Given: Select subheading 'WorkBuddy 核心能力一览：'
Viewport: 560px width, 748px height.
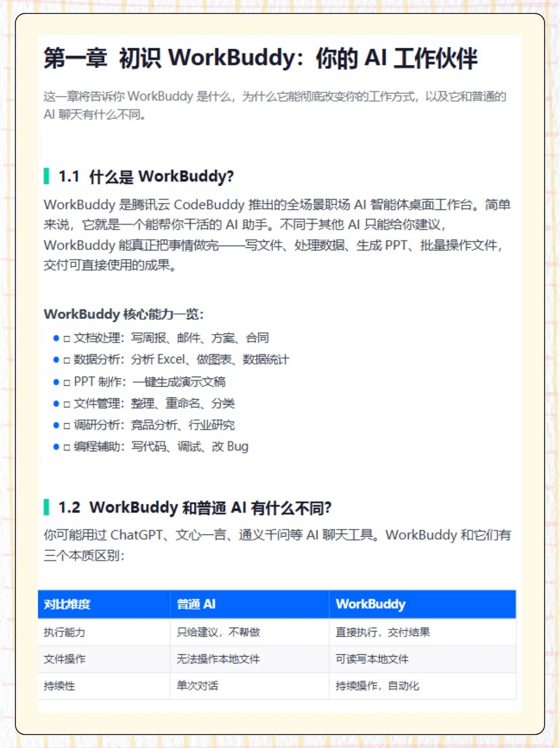Looking at the screenshot, I should coord(124,314).
